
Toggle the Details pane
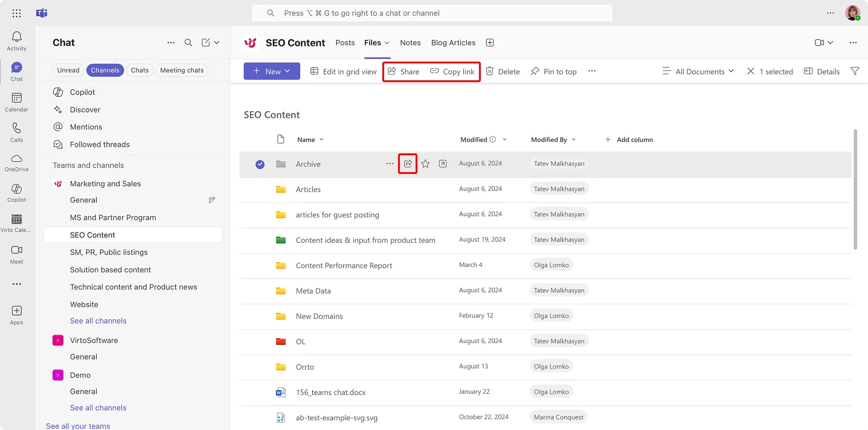point(821,71)
